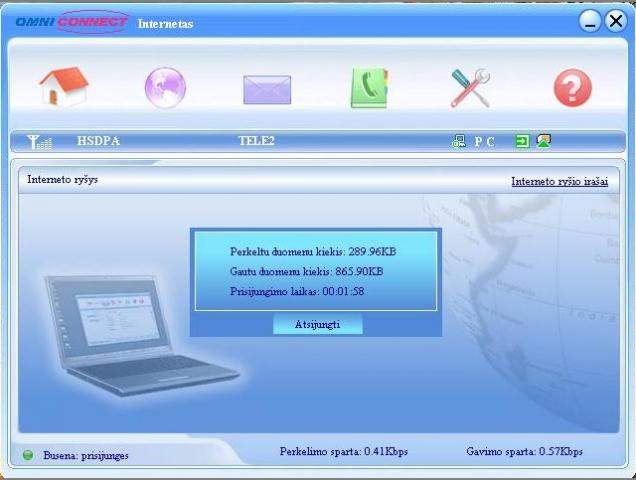Click the picture icon in status bar

[544, 141]
